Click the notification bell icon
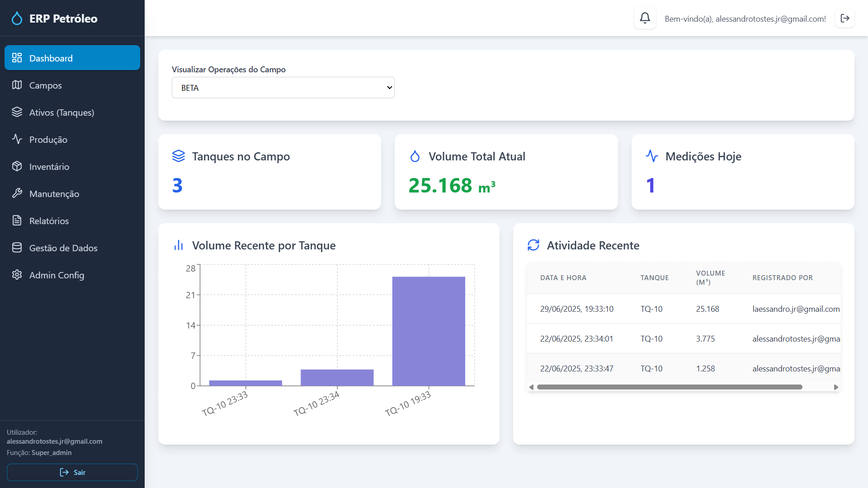This screenshot has height=488, width=868. (645, 18)
